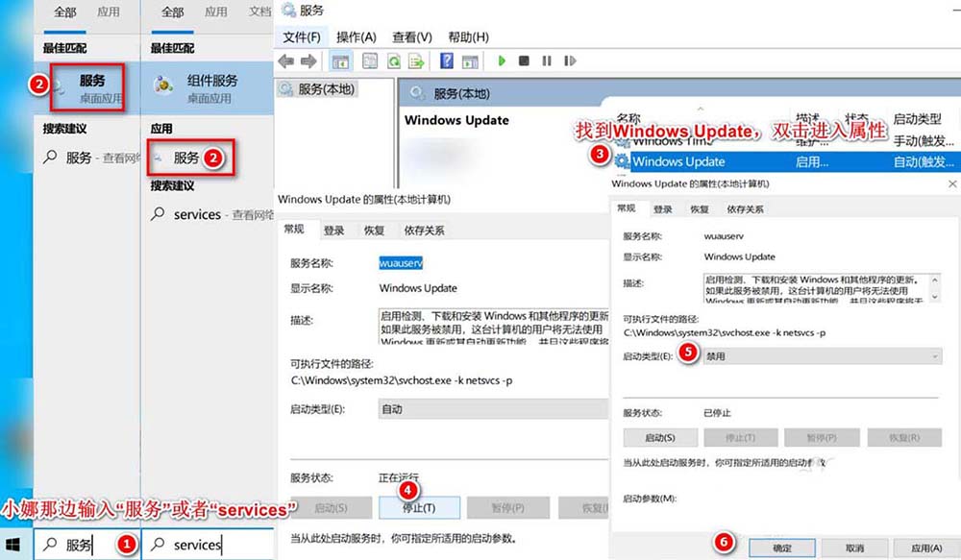Image resolution: width=961 pixels, height=560 pixels.
Task: Open 依存关系 tab in dialog with 自动 startup
Action: [424, 231]
